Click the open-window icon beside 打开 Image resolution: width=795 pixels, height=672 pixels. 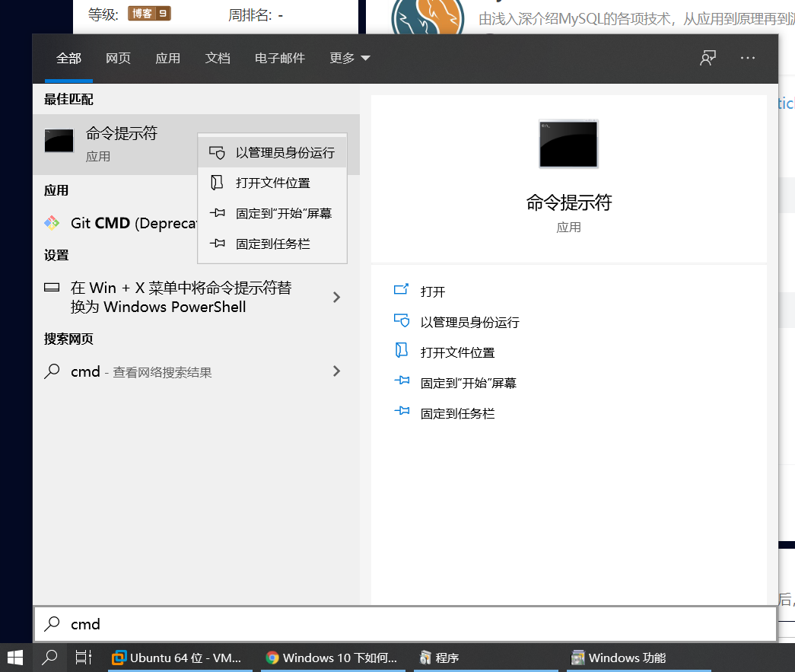click(x=401, y=290)
